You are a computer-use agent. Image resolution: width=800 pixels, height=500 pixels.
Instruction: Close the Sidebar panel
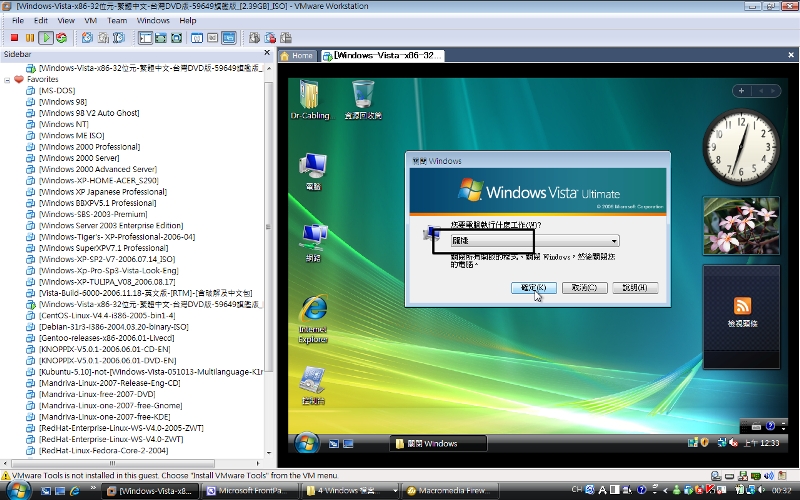(x=267, y=53)
